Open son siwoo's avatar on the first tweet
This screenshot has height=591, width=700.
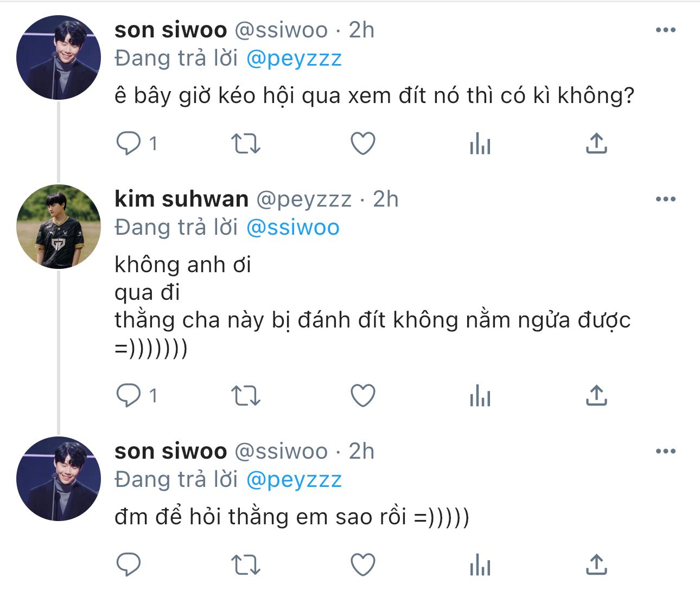59,57
